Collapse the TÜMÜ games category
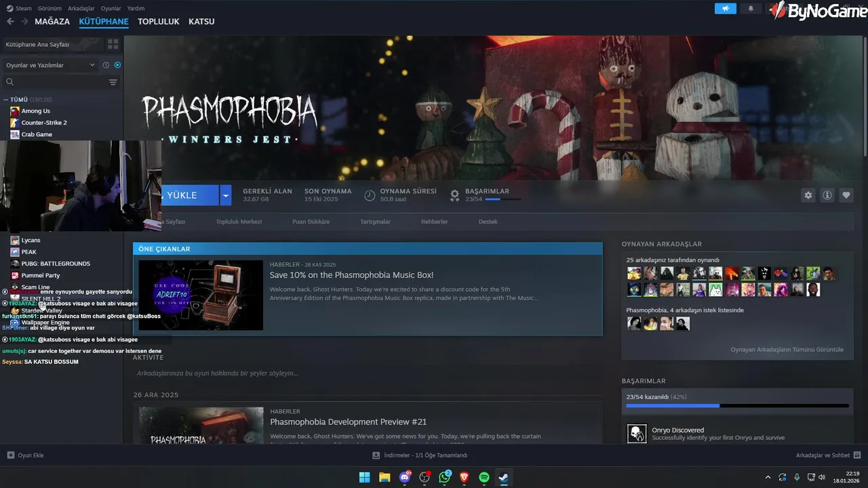 coord(6,100)
